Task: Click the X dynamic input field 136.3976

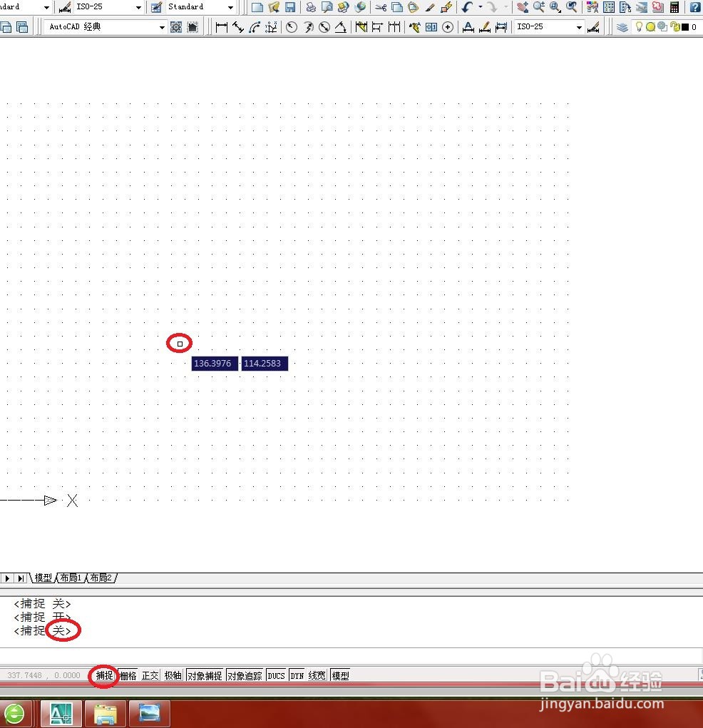Action: pyautogui.click(x=215, y=364)
